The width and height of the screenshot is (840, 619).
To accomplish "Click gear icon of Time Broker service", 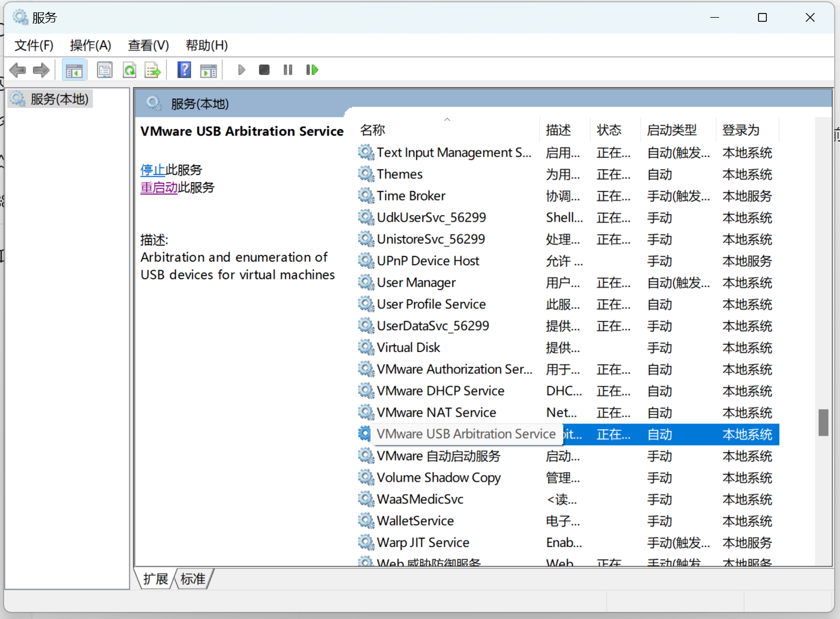I will tap(366, 196).
